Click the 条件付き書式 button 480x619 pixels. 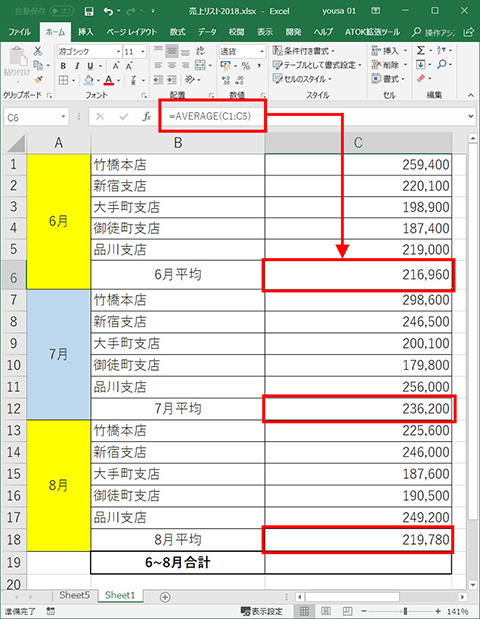click(x=304, y=51)
